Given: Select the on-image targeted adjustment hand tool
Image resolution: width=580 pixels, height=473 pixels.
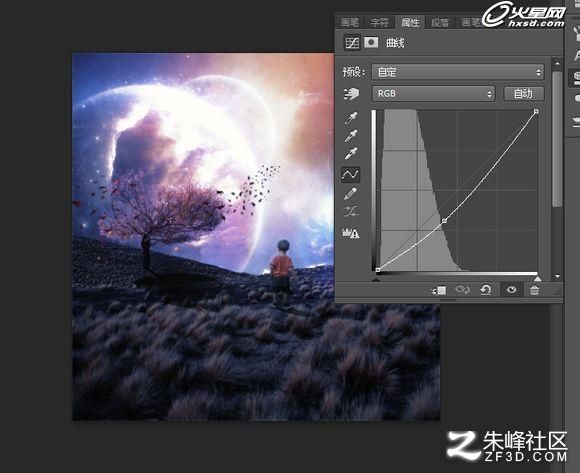Looking at the screenshot, I should pos(351,94).
